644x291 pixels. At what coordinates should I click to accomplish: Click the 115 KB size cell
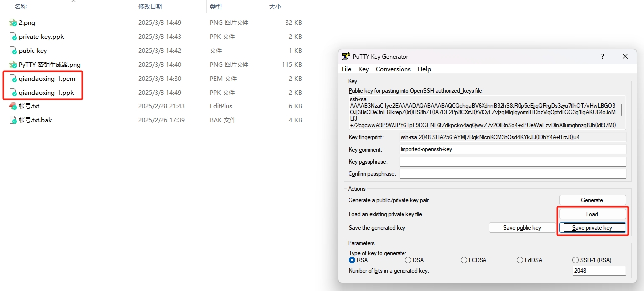coord(292,65)
